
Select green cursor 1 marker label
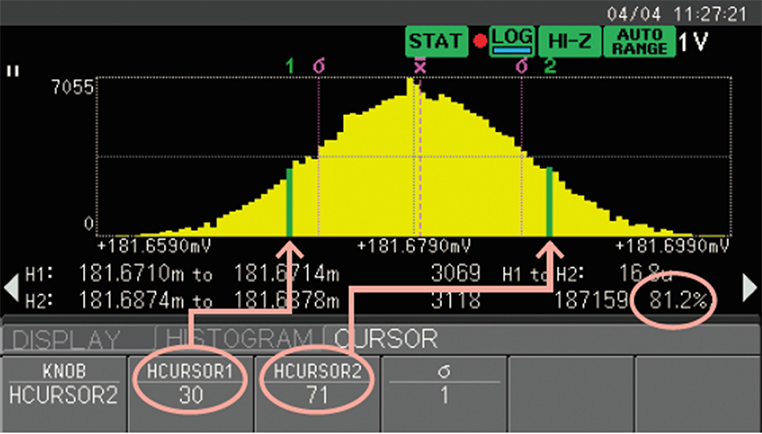click(290, 66)
